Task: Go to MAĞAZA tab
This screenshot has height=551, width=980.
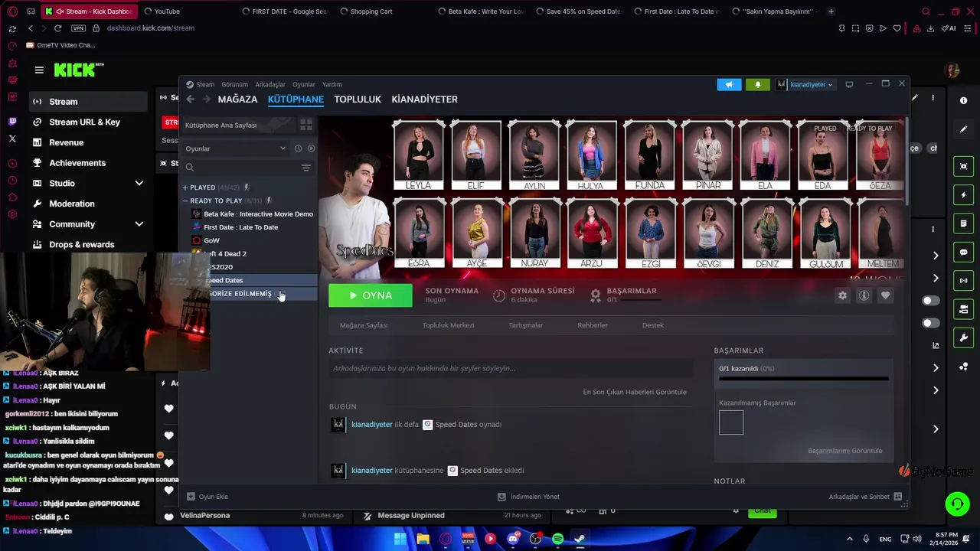Action: click(237, 99)
